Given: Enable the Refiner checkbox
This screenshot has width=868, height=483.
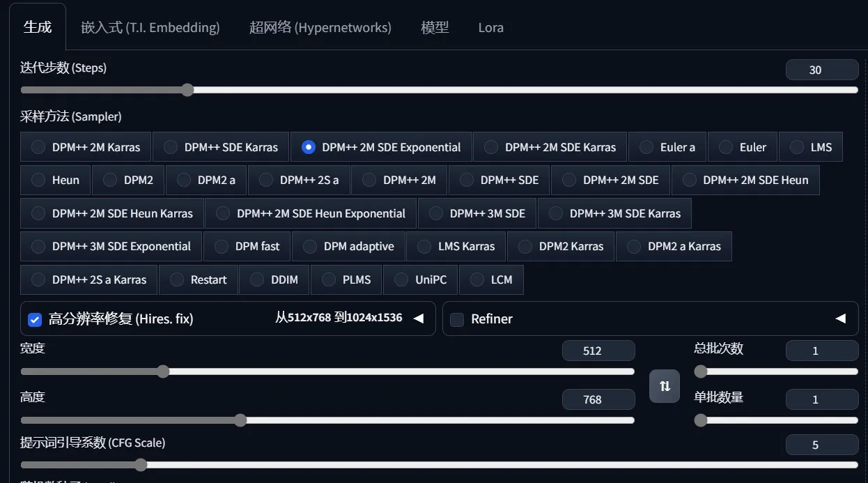Looking at the screenshot, I should point(457,319).
